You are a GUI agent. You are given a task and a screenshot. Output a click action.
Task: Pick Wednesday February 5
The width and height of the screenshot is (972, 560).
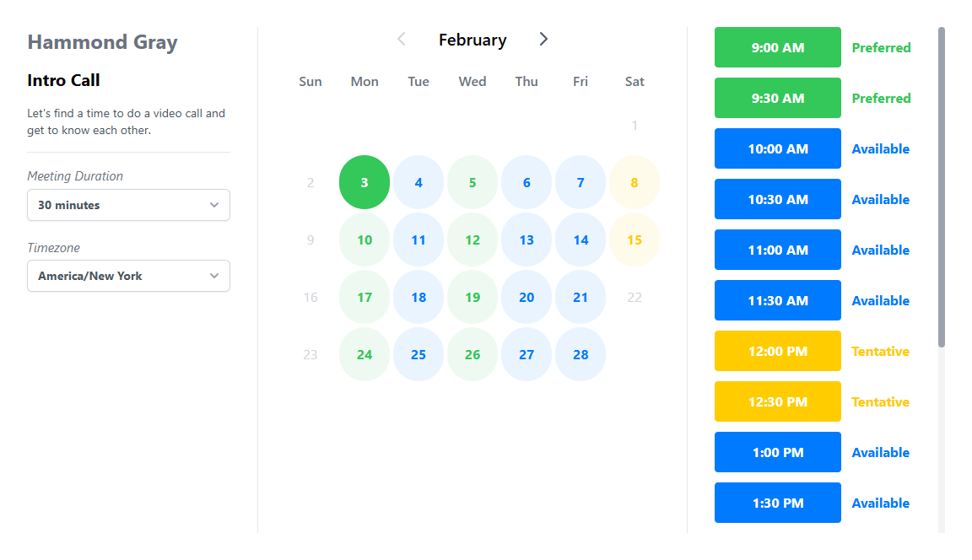point(472,182)
